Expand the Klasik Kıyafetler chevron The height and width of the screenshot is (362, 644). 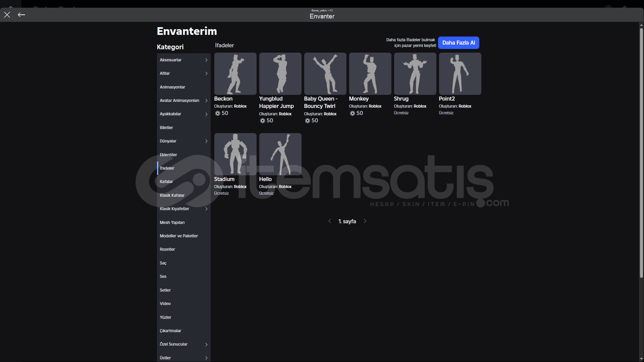(x=206, y=209)
